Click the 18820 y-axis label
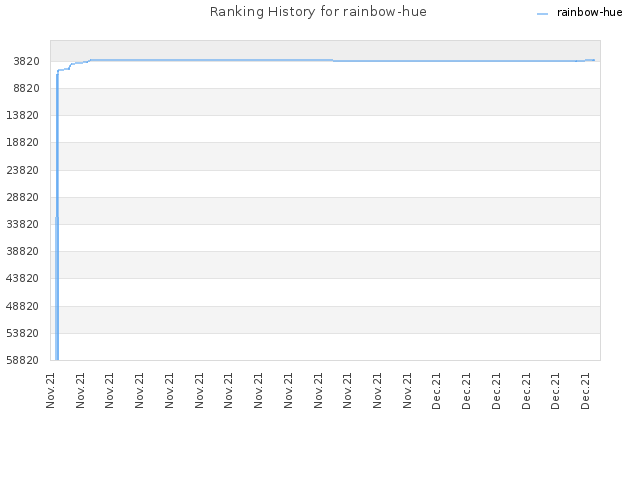Viewport: 640px width, 480px height. 23,142
